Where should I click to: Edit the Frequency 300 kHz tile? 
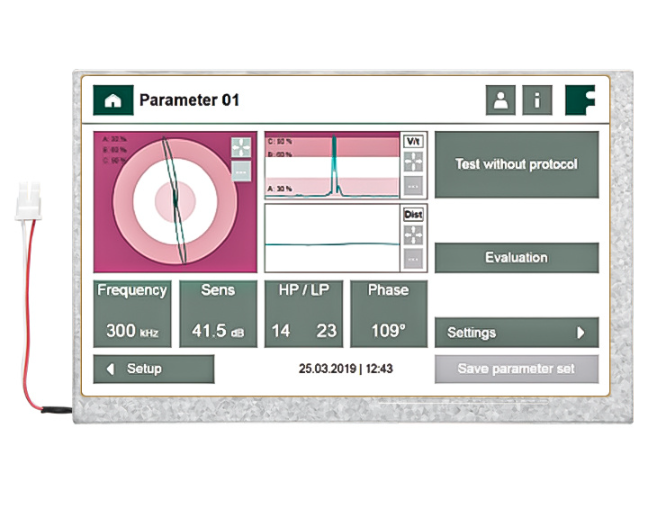point(133,313)
